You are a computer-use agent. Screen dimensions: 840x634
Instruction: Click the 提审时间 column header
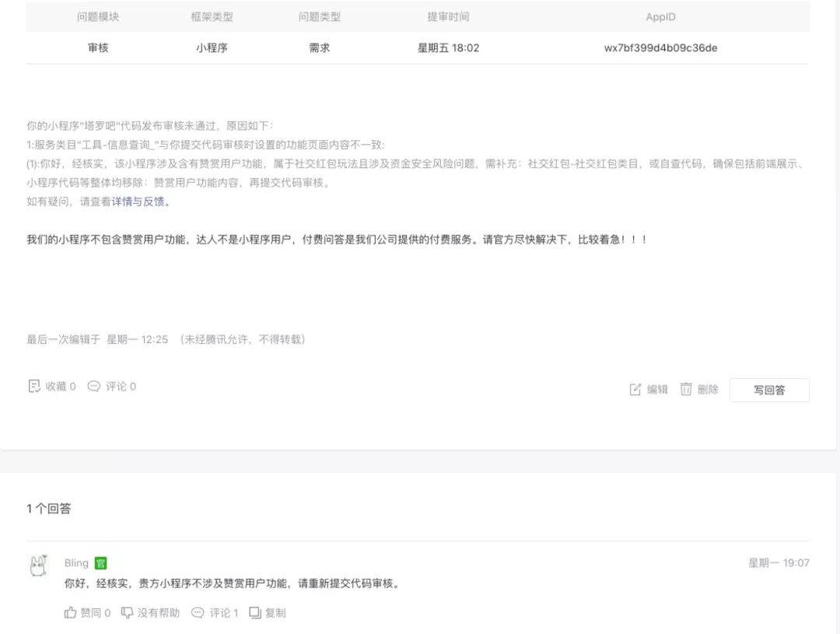[449, 16]
